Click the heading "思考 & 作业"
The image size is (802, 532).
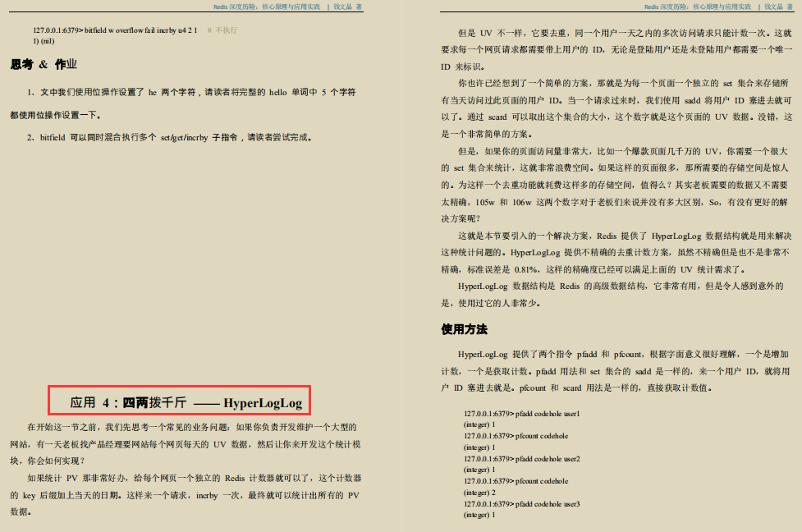44,64
